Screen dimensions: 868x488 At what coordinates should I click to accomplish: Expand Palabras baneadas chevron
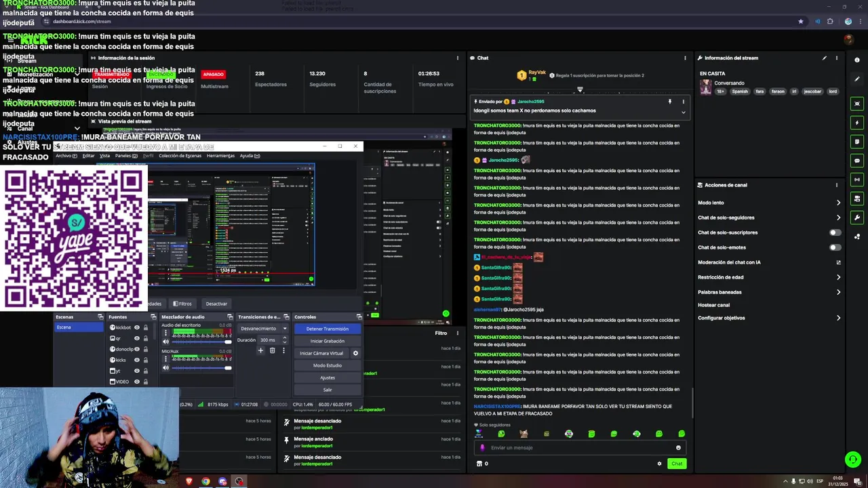[838, 292]
